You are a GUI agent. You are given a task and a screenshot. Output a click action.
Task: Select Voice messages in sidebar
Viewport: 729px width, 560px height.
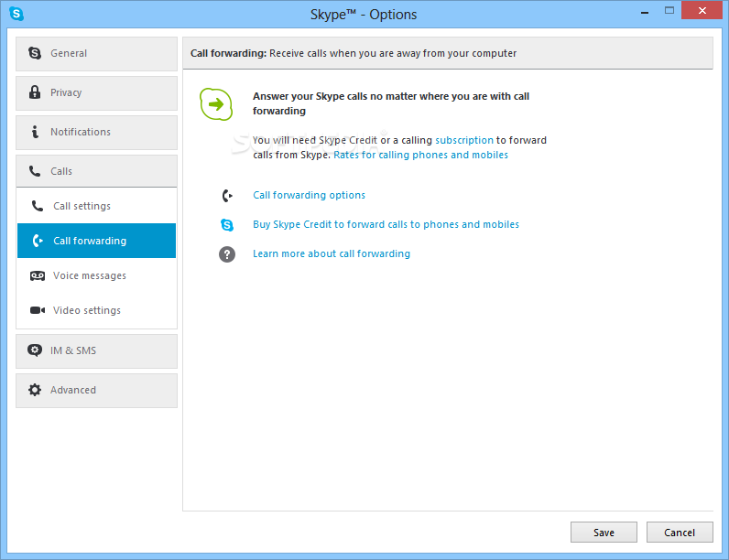97,275
